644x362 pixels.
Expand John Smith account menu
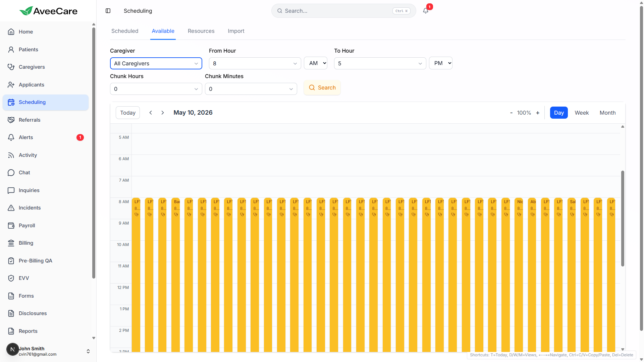coord(88,351)
